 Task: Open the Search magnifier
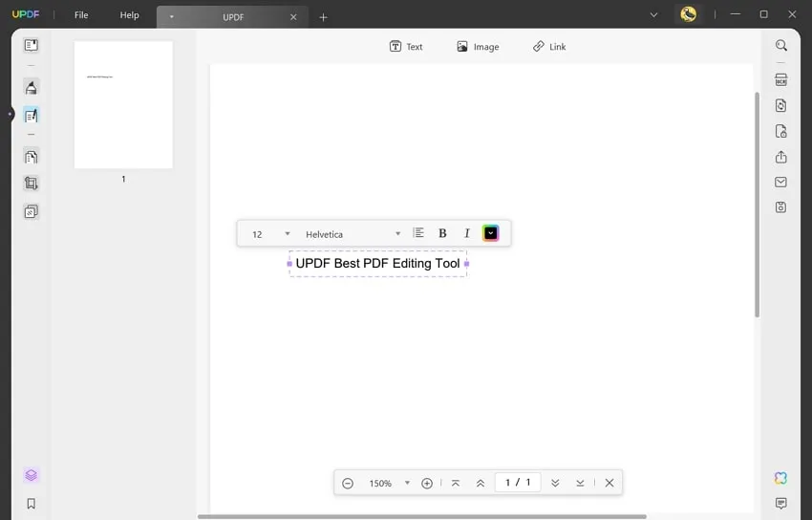click(x=780, y=46)
